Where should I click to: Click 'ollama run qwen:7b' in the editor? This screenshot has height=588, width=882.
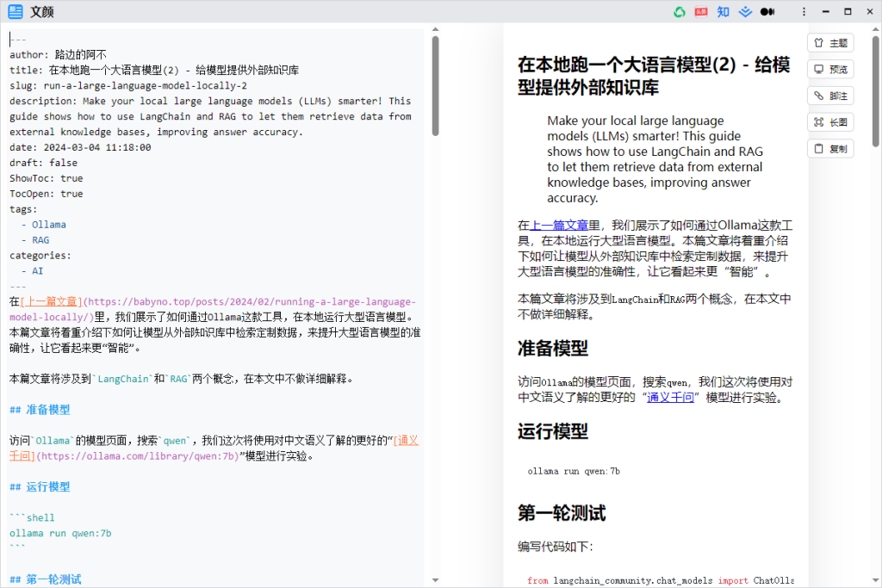click(x=60, y=533)
